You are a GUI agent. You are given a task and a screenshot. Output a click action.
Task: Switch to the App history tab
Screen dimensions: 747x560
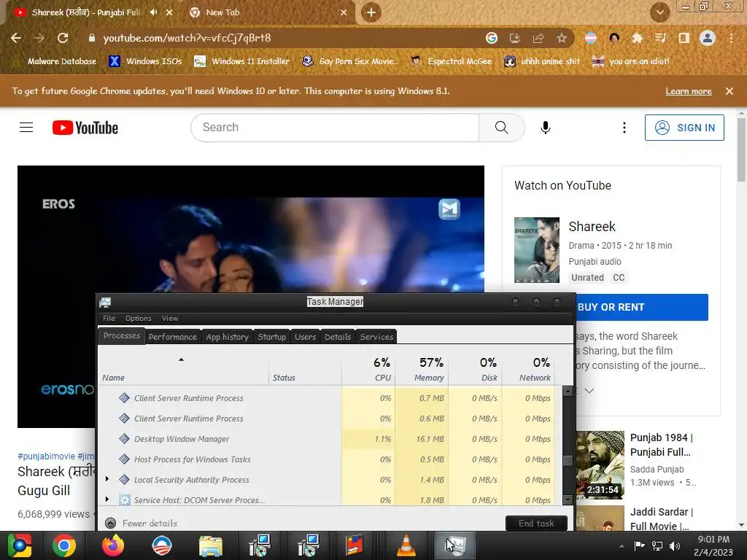(x=228, y=337)
